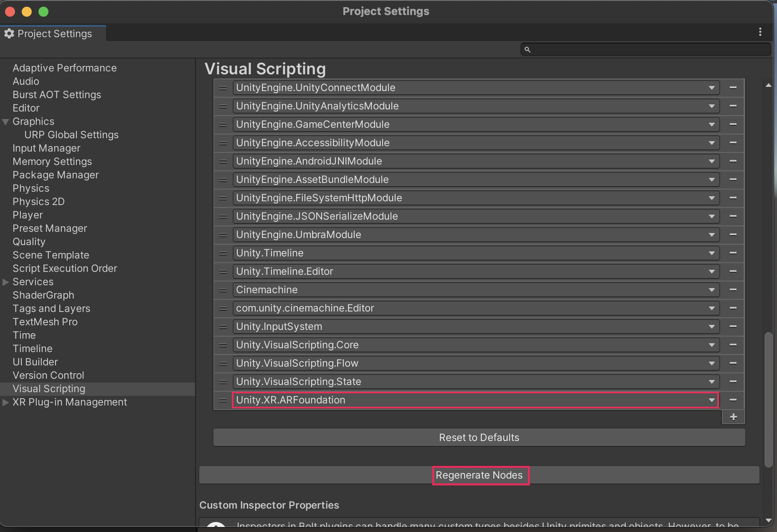This screenshot has width=777, height=532.
Task: Click the minus icon for Unity.VisualScripting.Flow
Action: coord(733,363)
